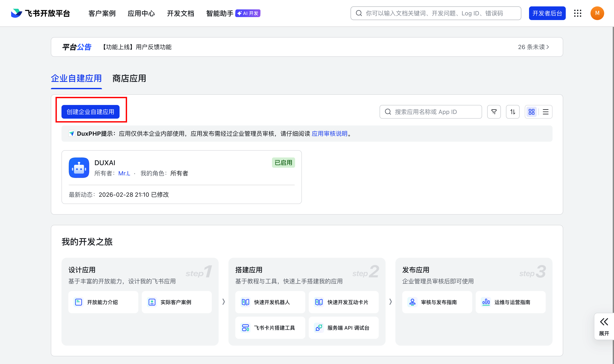Click the search field for App ID
Viewport: 614px width, 364px height.
431,112
